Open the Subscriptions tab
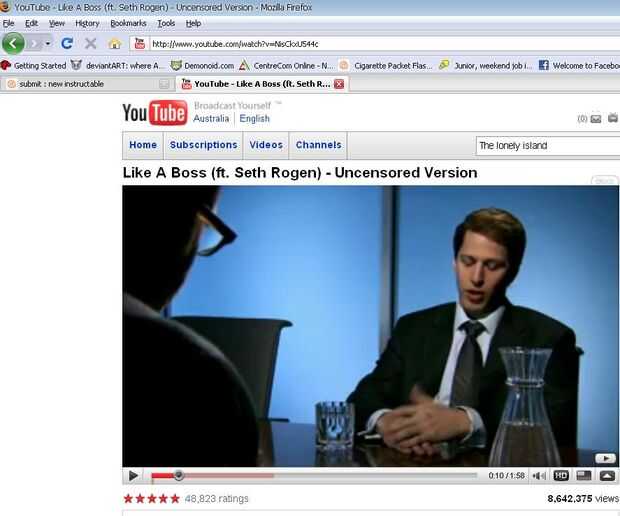This screenshot has height=516, width=620. pyautogui.click(x=204, y=145)
